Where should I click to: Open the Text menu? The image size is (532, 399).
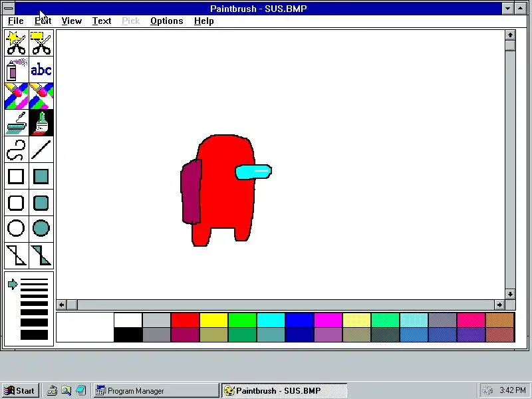(x=102, y=21)
